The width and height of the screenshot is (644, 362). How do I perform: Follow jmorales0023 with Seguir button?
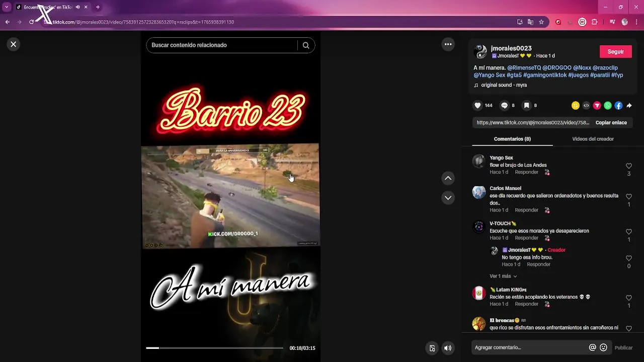(x=615, y=52)
